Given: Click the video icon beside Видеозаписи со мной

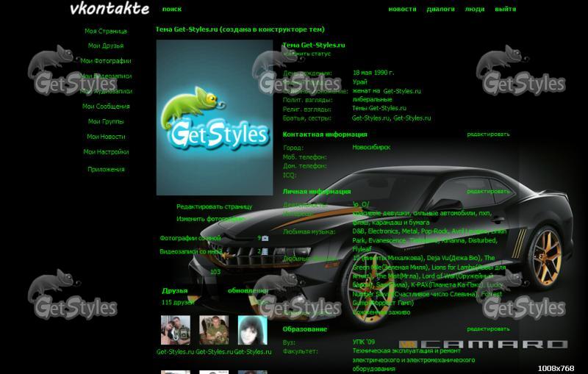Looking at the screenshot, I should point(265,251).
